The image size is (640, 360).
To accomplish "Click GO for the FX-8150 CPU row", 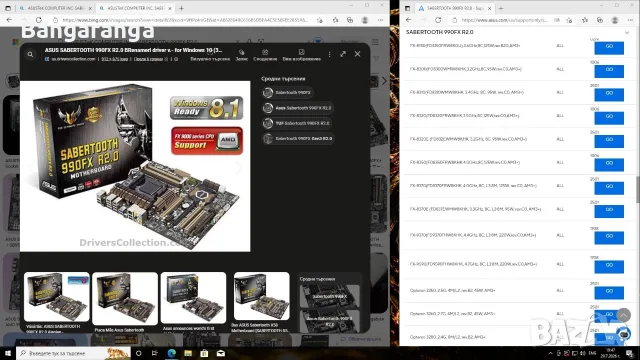I will tap(609, 48).
